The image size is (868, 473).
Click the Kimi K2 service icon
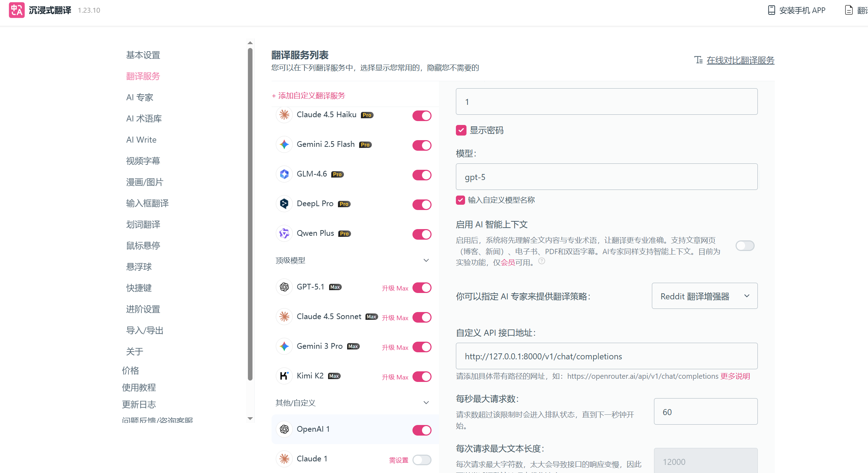284,376
